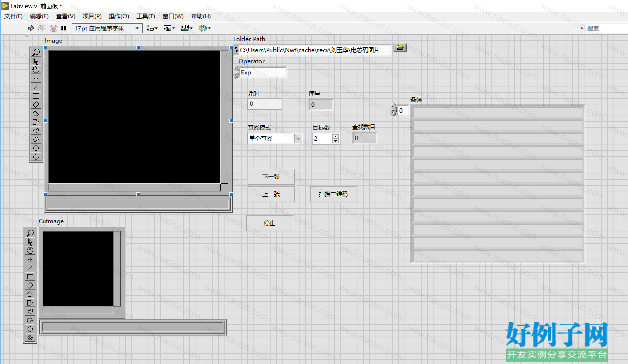Click the 下一张 button
This screenshot has width=628, height=364.
point(271,177)
